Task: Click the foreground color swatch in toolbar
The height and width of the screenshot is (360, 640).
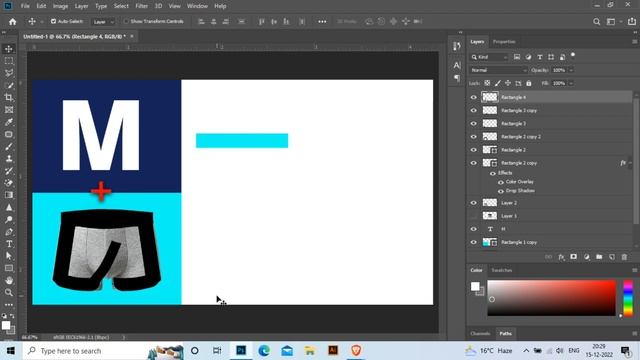Action: (6, 325)
